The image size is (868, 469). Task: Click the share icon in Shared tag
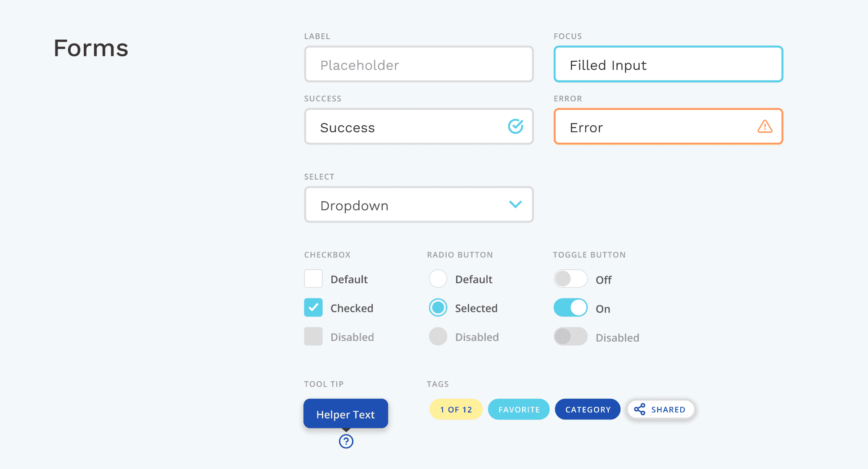pos(639,409)
